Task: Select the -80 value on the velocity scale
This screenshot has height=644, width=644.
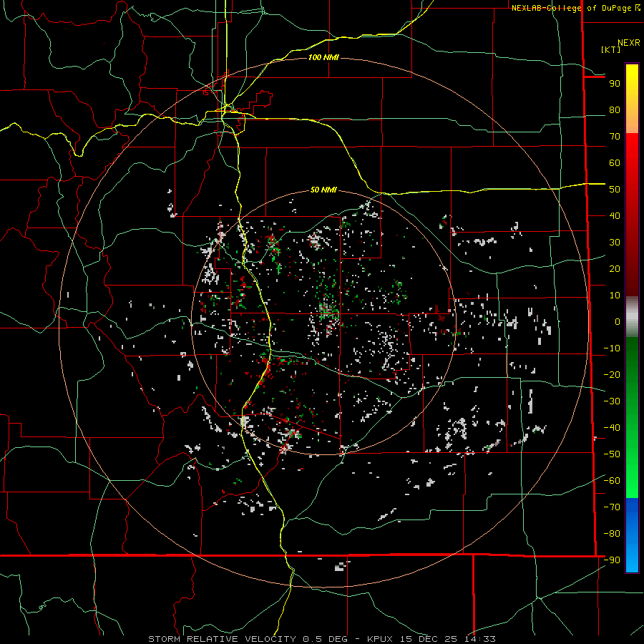Action: tap(612, 534)
